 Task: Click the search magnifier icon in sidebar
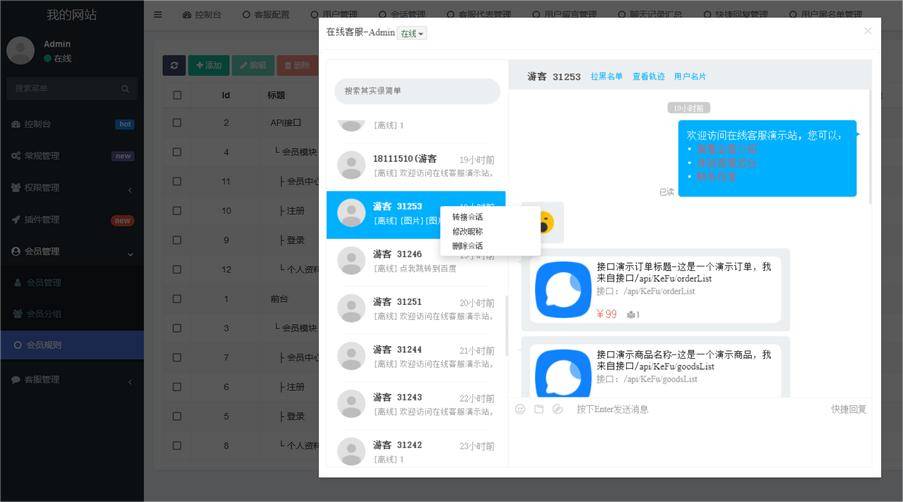(x=125, y=89)
